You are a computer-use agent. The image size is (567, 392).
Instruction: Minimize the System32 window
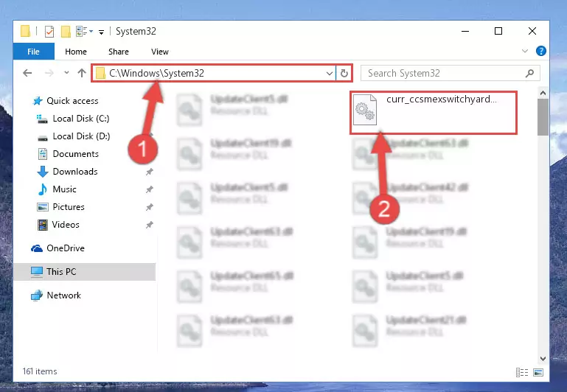[465, 32]
